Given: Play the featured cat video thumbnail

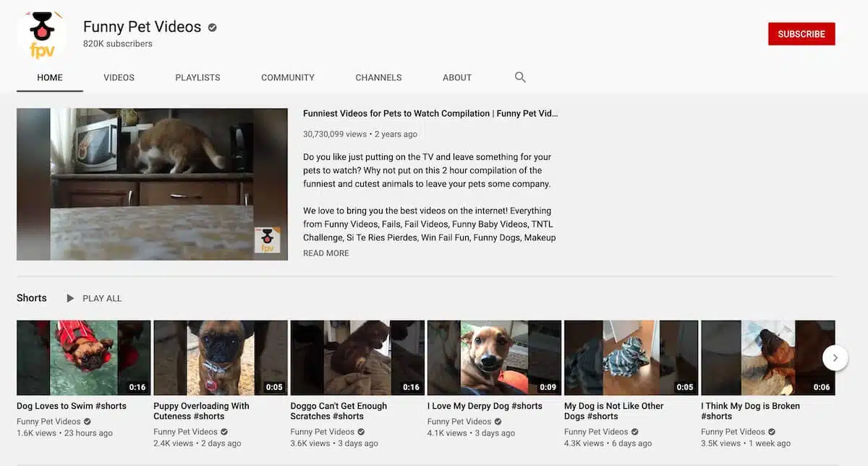Looking at the screenshot, I should coord(152,185).
